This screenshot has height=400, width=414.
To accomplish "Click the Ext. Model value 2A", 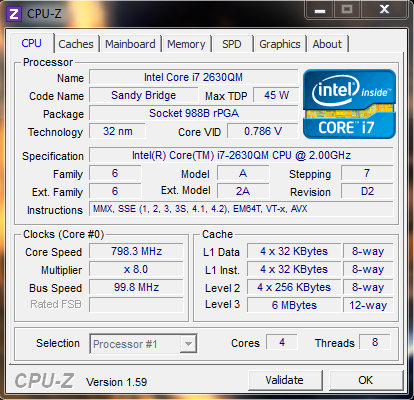I will click(x=243, y=191).
